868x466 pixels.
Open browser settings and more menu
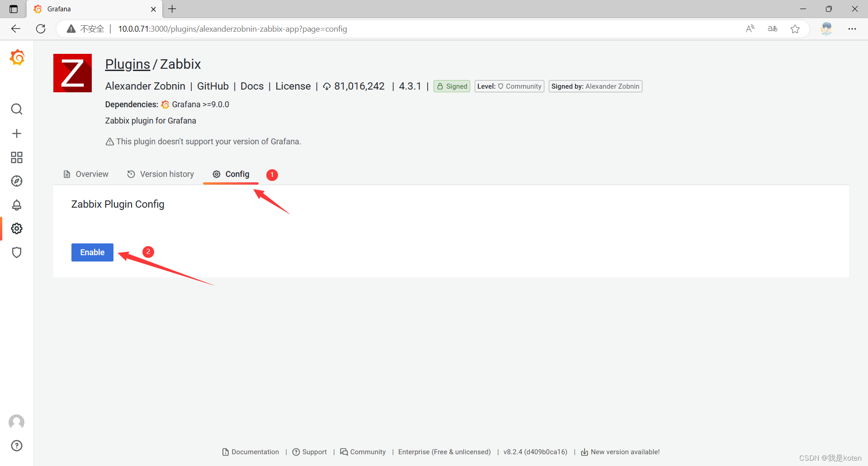tap(852, 29)
